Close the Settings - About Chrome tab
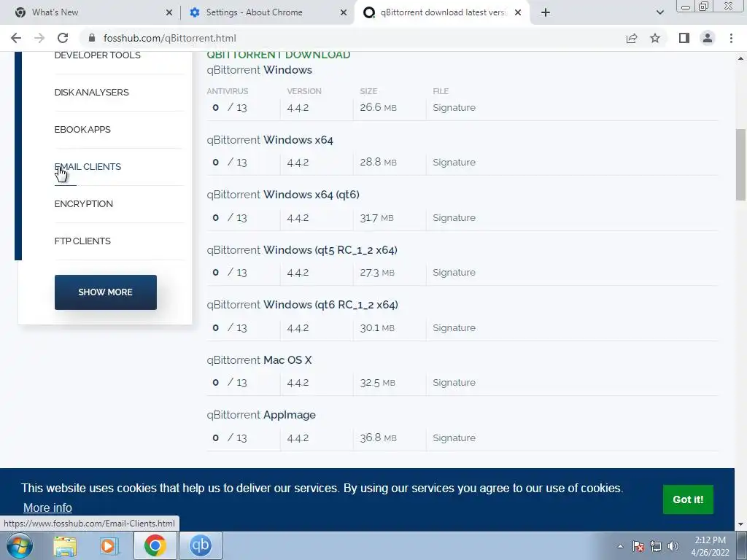 (343, 12)
